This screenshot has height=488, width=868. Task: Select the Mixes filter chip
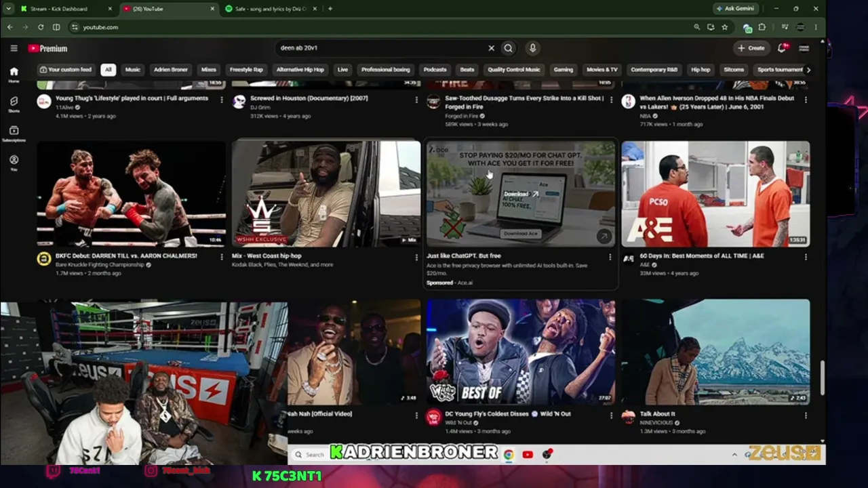(x=209, y=69)
